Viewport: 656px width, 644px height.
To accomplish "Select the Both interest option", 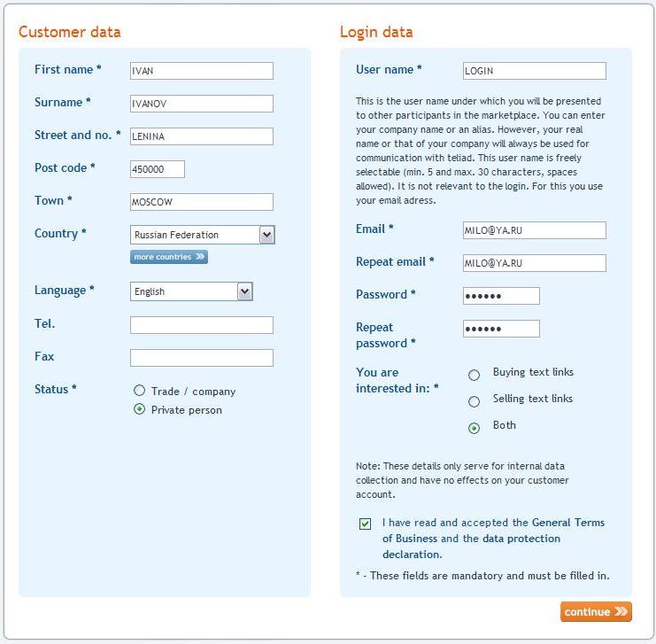I will pos(474,428).
